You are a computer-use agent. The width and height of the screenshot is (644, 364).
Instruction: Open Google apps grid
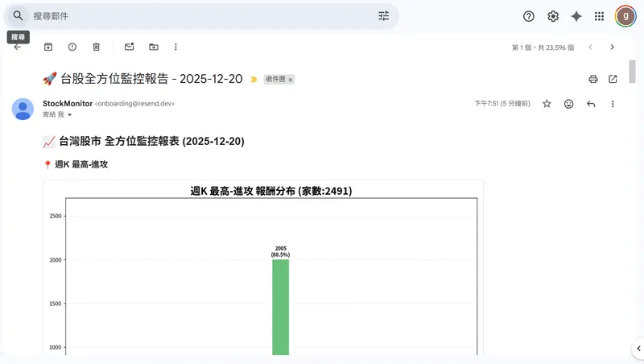click(599, 16)
